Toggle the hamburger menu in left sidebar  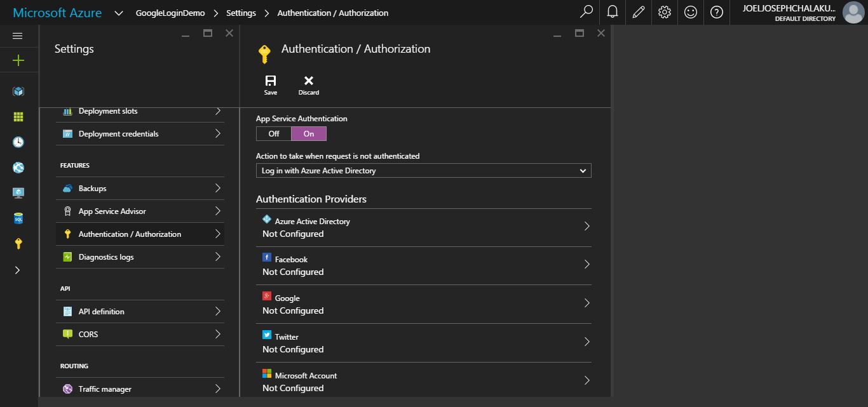(18, 36)
